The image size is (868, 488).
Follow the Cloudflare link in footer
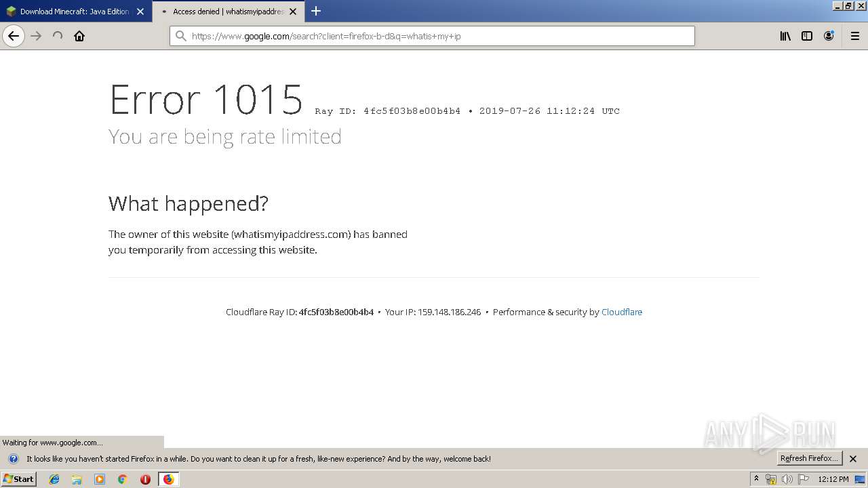pyautogui.click(x=622, y=312)
